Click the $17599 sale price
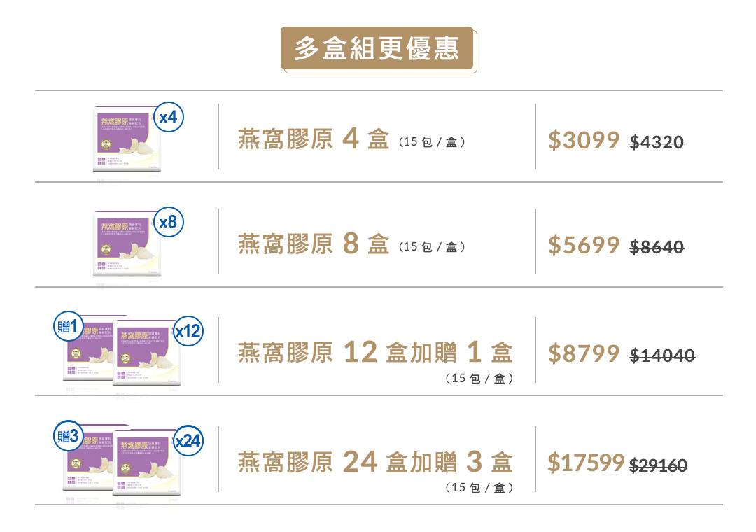This screenshot has height=532, width=756. (x=586, y=463)
